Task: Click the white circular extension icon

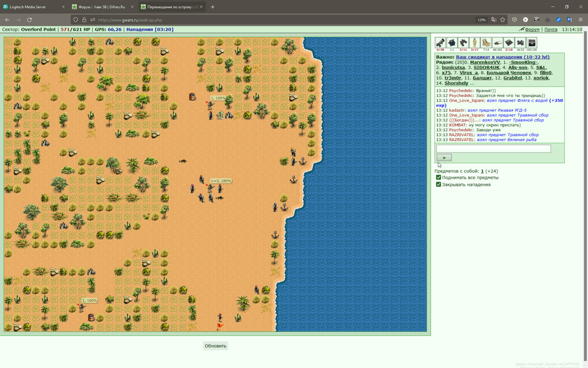Action: point(526,20)
